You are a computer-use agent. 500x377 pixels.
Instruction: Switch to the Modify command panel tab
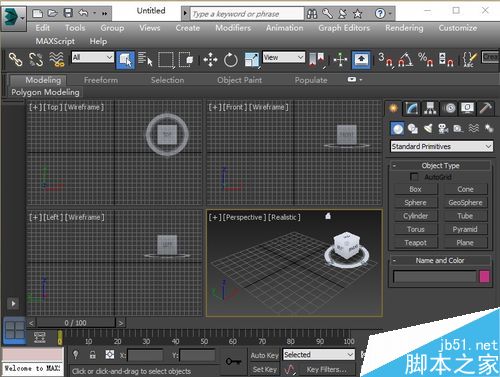click(412, 108)
